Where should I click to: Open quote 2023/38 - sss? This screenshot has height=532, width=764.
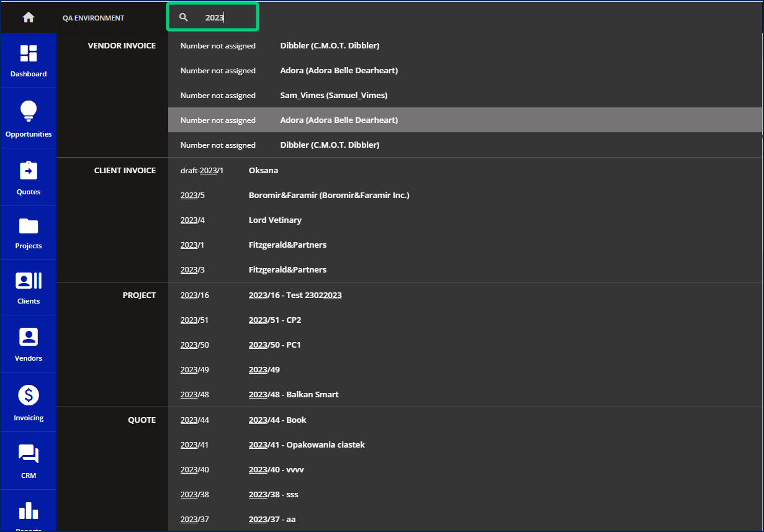coord(465,494)
